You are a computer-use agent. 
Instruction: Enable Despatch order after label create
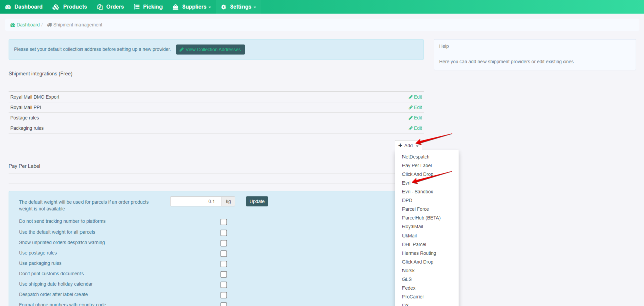tap(223, 295)
